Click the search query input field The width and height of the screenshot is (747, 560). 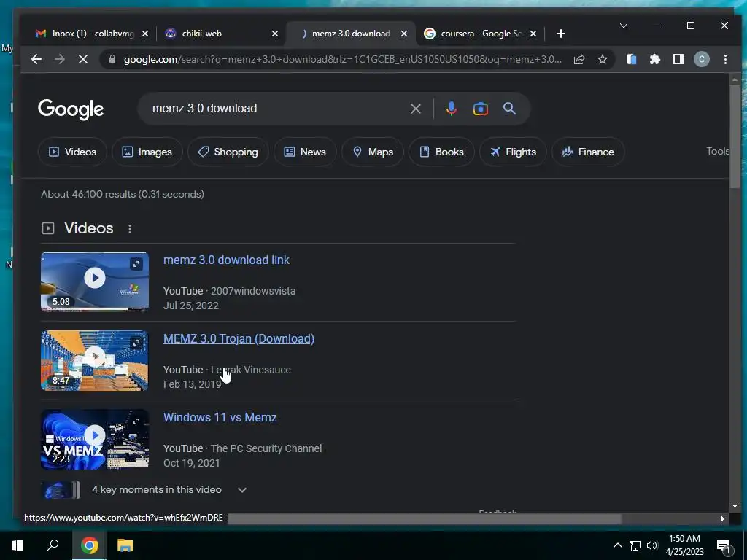pyautogui.click(x=276, y=109)
